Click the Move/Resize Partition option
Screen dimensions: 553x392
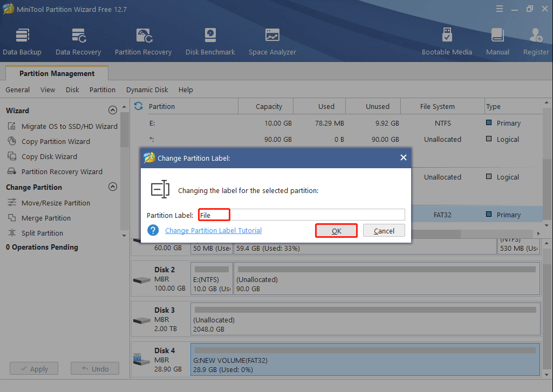point(56,203)
